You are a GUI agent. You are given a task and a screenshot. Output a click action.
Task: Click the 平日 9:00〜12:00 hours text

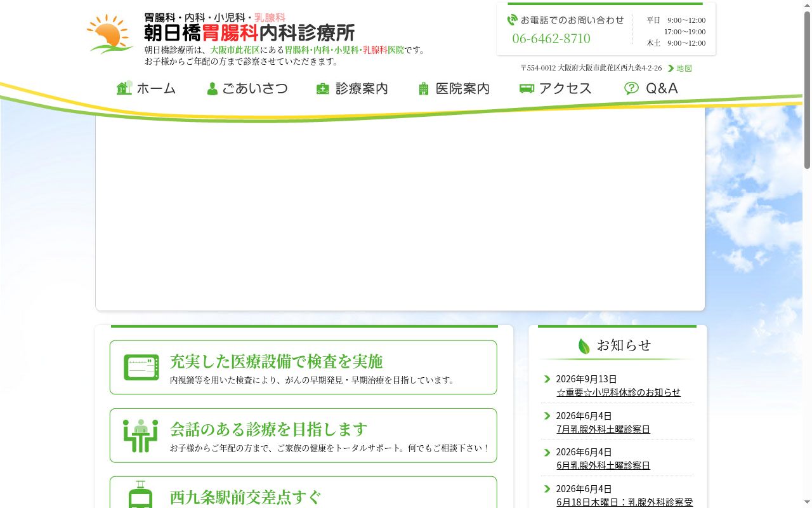coord(676,20)
